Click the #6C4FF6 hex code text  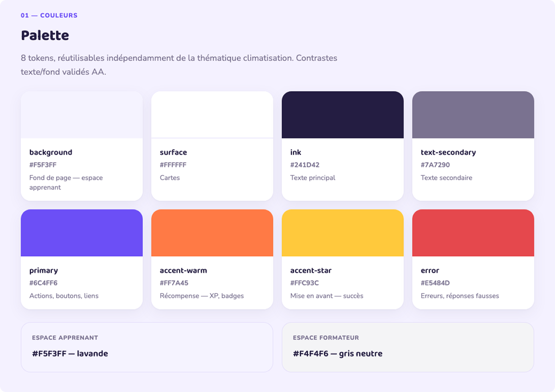[x=43, y=283]
